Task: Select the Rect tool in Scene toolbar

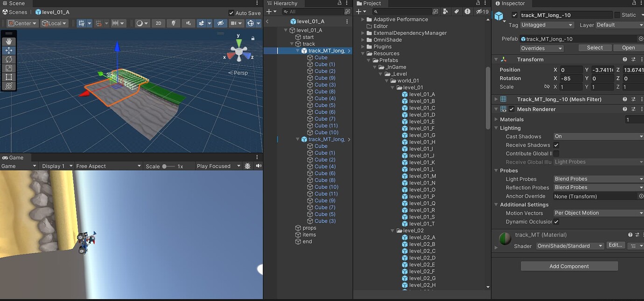Action: coord(8,75)
